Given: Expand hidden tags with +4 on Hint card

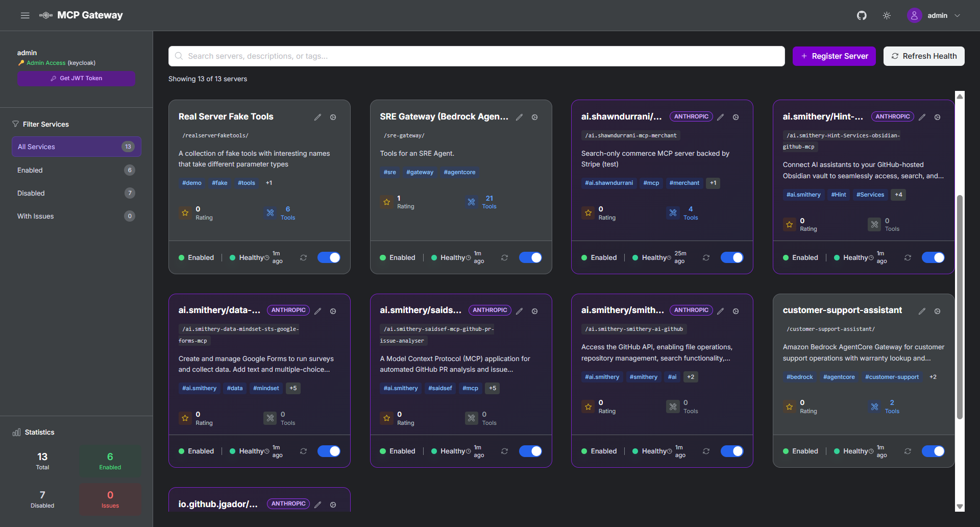Looking at the screenshot, I should click(x=898, y=195).
